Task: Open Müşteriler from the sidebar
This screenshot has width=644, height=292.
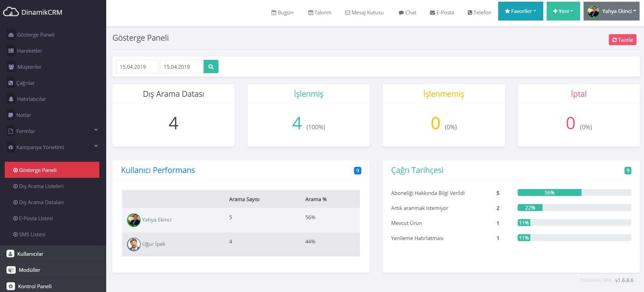Action: 29,67
